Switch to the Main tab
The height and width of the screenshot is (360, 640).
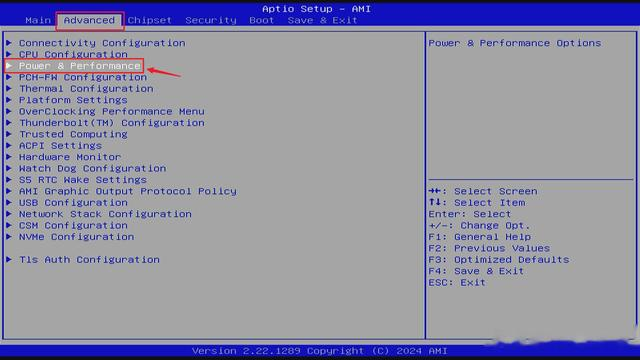tap(38, 20)
